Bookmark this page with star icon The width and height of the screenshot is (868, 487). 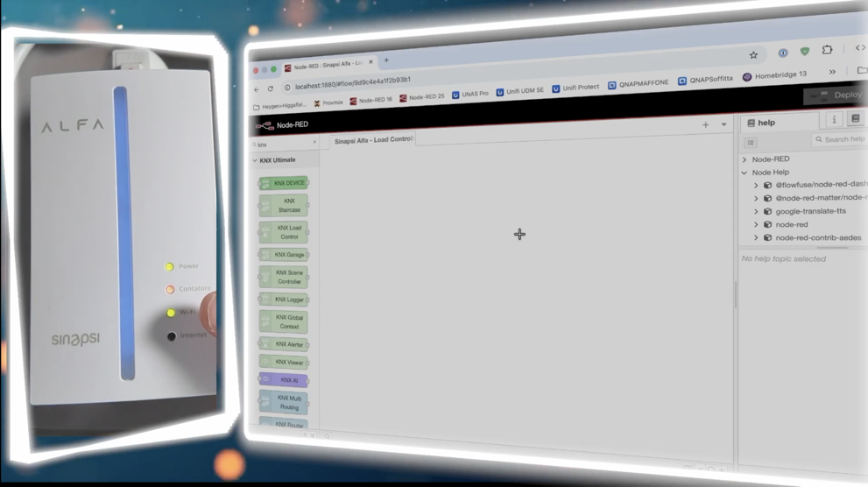point(753,55)
